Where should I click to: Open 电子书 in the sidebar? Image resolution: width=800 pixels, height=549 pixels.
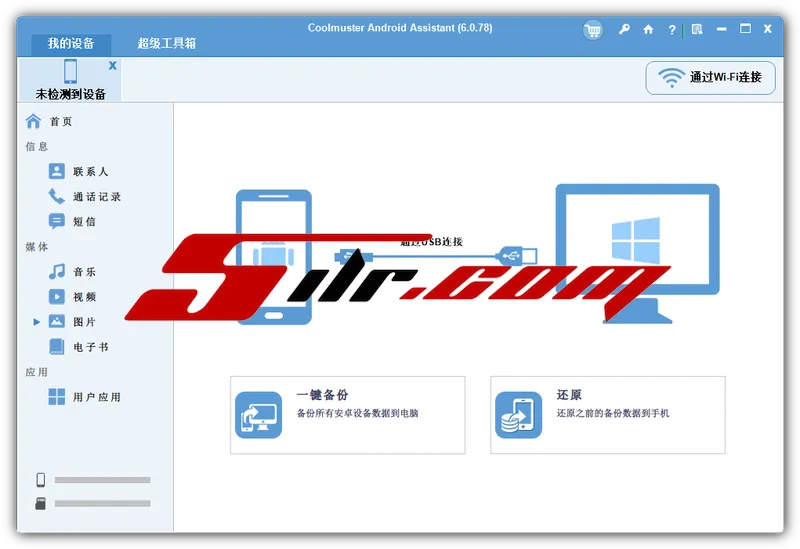(x=90, y=347)
